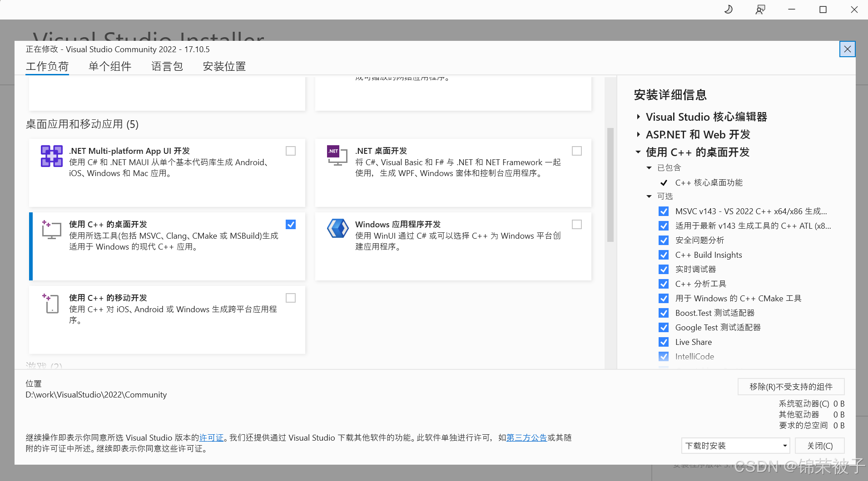Uncheck Boost.Test 测试适配器 component
Image resolution: width=868 pixels, height=481 pixels.
(x=664, y=313)
